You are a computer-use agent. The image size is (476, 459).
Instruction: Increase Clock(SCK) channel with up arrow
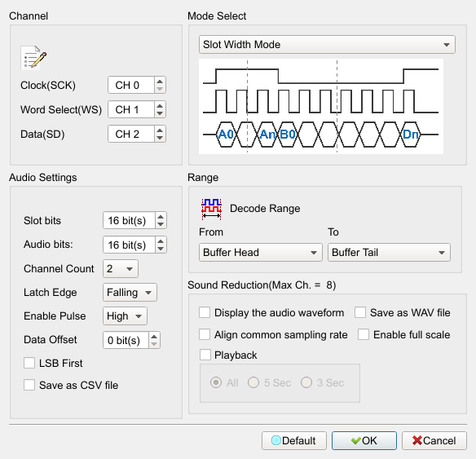(160, 81)
